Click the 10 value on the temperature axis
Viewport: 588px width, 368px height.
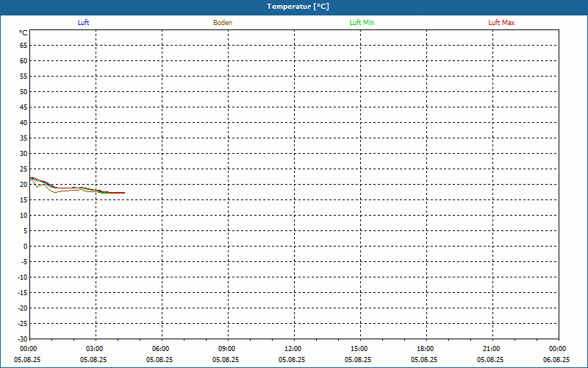24,215
